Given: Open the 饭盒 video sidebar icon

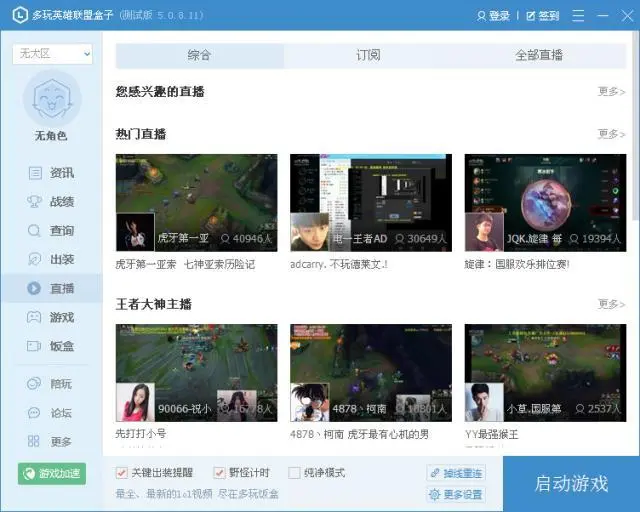Looking at the screenshot, I should [34, 346].
